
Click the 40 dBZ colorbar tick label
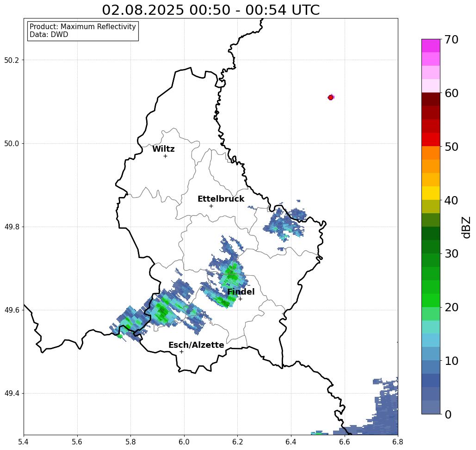click(x=451, y=200)
